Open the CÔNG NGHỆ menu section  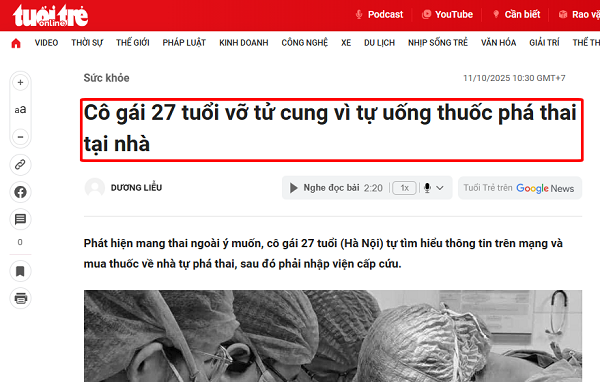(305, 43)
